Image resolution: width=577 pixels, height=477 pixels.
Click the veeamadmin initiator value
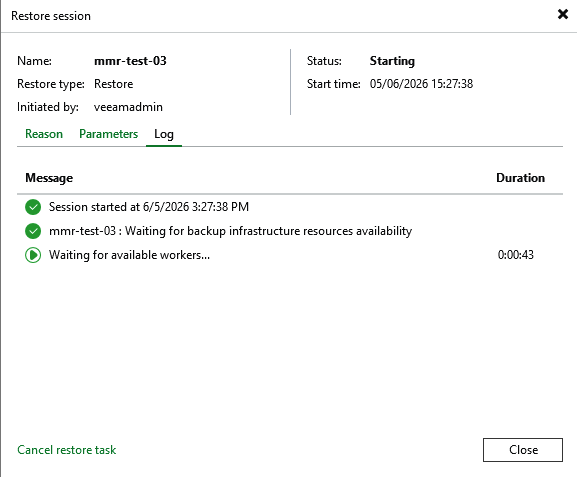tap(128, 107)
